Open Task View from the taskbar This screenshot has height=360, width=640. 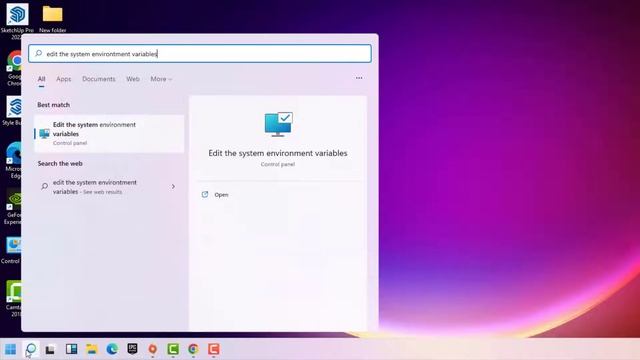51,349
